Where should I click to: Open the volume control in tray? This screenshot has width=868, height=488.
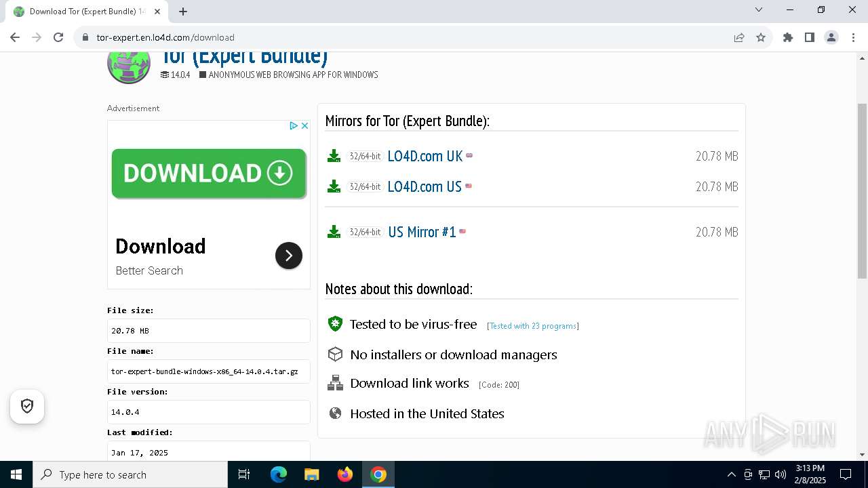pos(781,474)
